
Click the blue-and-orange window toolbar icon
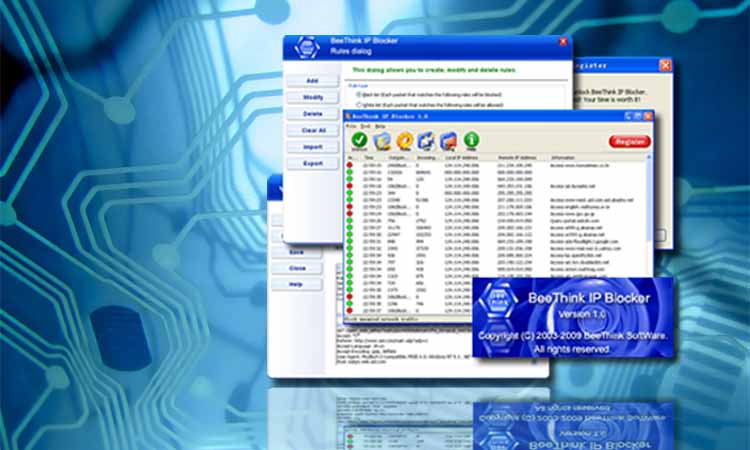[449, 141]
